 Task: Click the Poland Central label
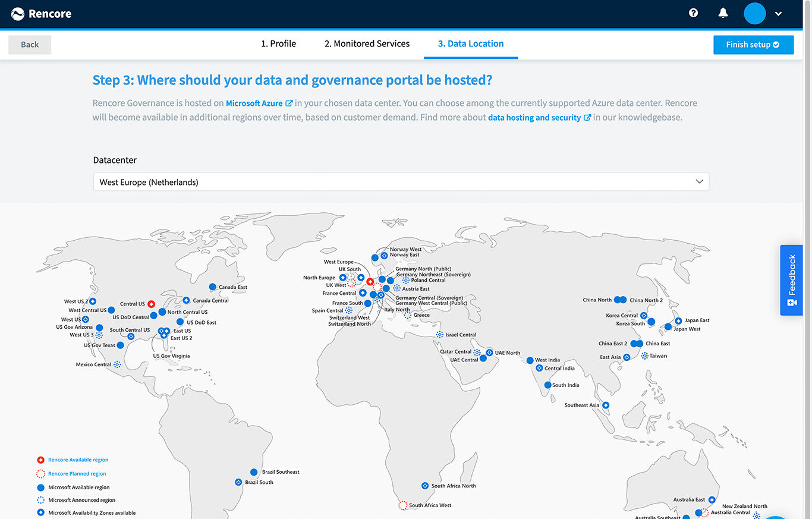[428, 280]
